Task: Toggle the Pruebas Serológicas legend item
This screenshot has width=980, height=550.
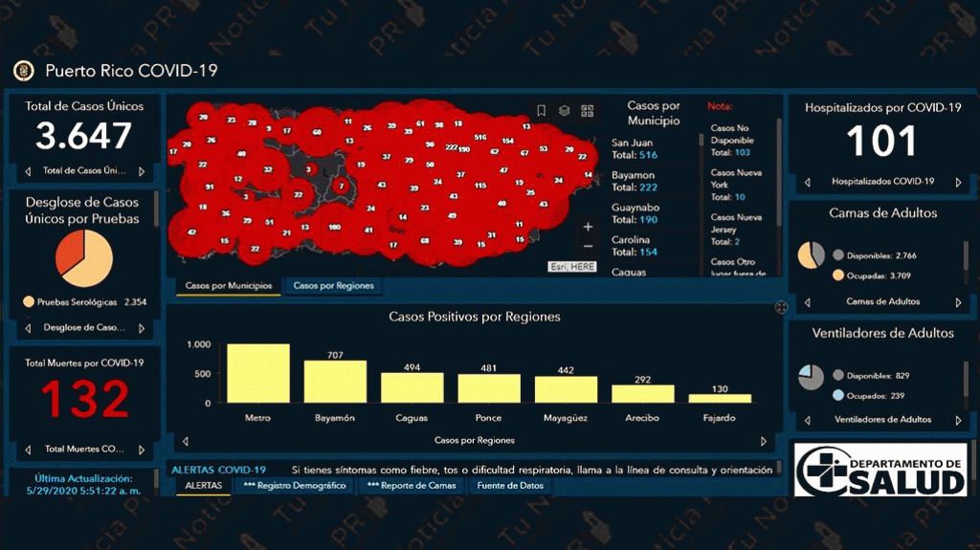Action: tap(30, 302)
